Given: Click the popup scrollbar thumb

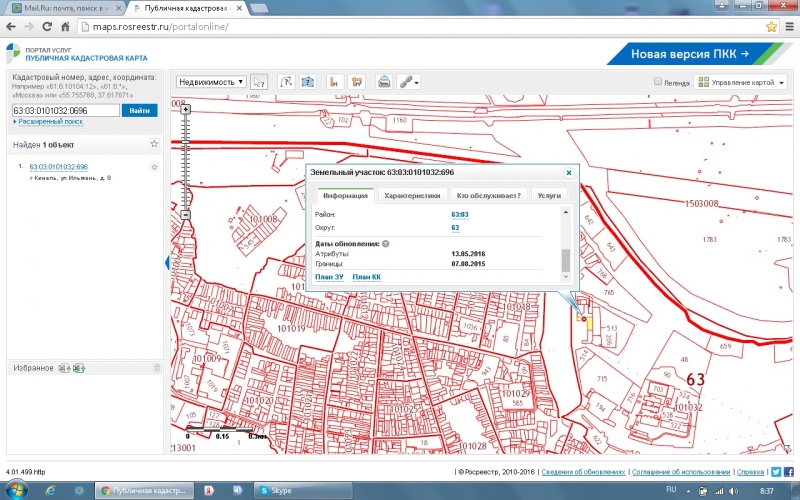Looking at the screenshot, I should pos(565,261).
